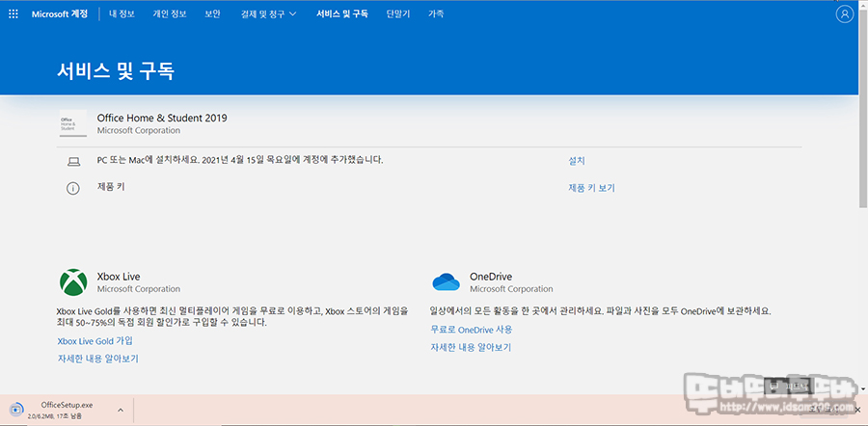Open the Microsoft apps grid launcher
The height and width of the screenshot is (426, 868).
click(14, 13)
